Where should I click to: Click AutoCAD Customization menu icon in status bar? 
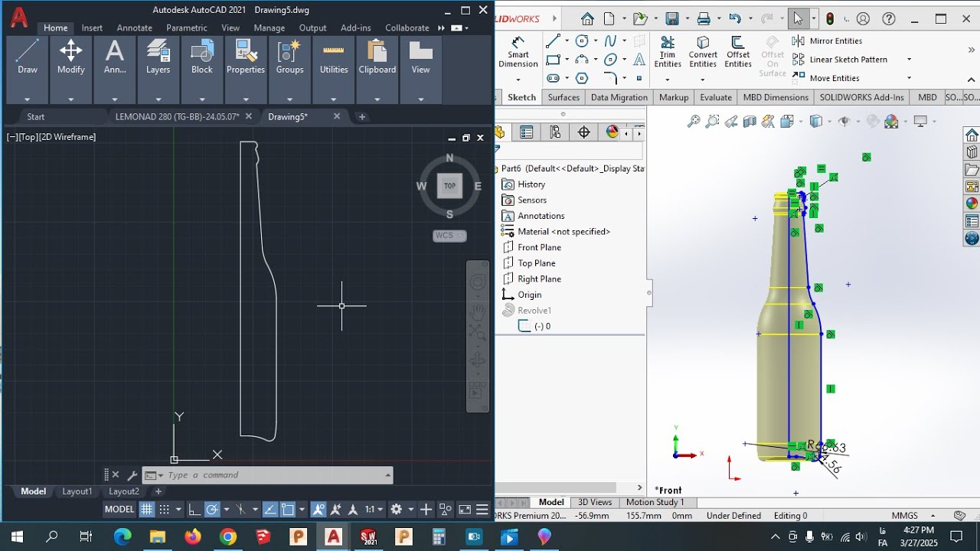point(482,509)
